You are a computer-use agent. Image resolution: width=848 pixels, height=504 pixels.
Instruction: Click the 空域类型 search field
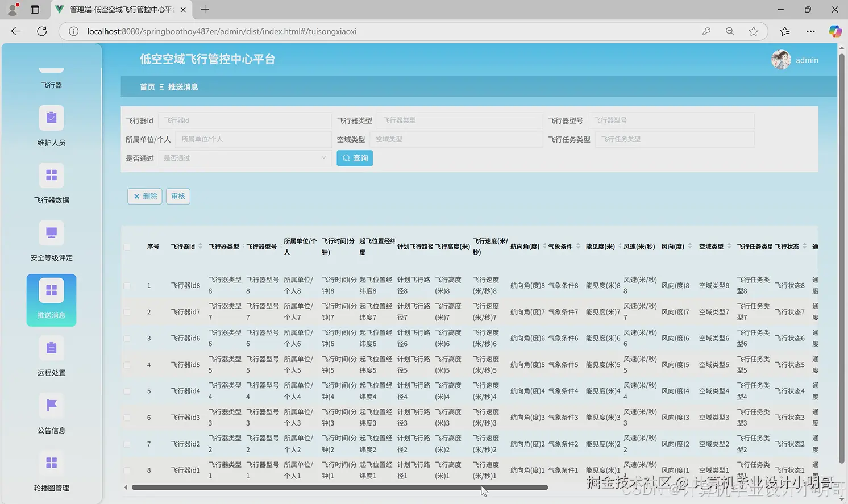[x=456, y=139]
